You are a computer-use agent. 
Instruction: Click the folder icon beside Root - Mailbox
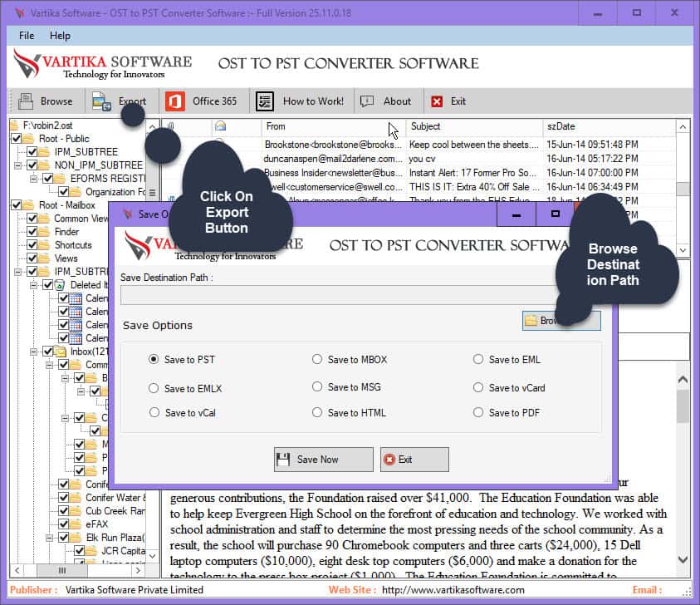tap(28, 205)
